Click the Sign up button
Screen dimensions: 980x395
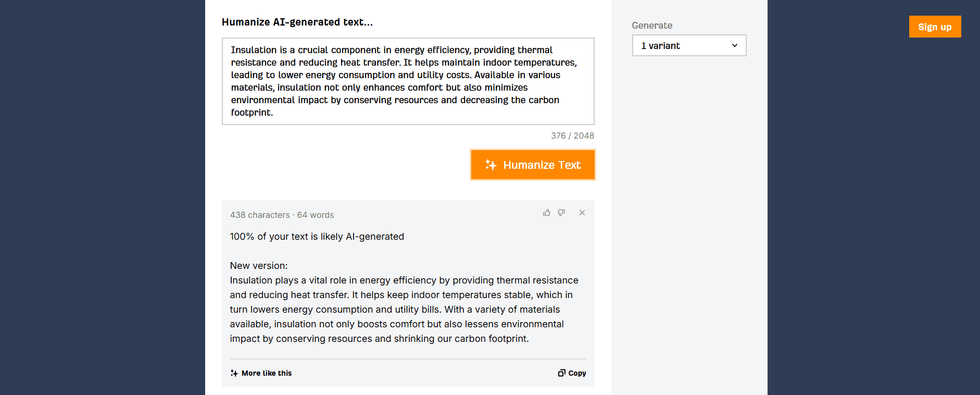pyautogui.click(x=935, y=27)
